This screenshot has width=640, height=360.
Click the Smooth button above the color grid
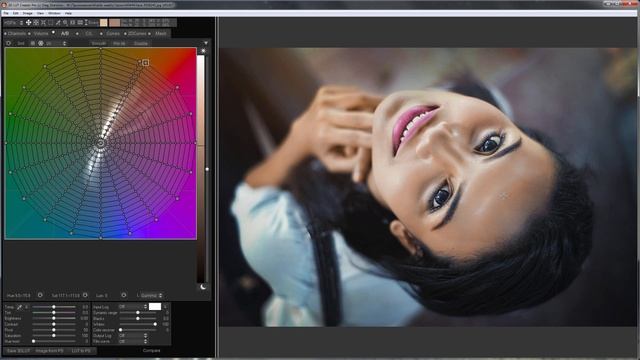98,43
